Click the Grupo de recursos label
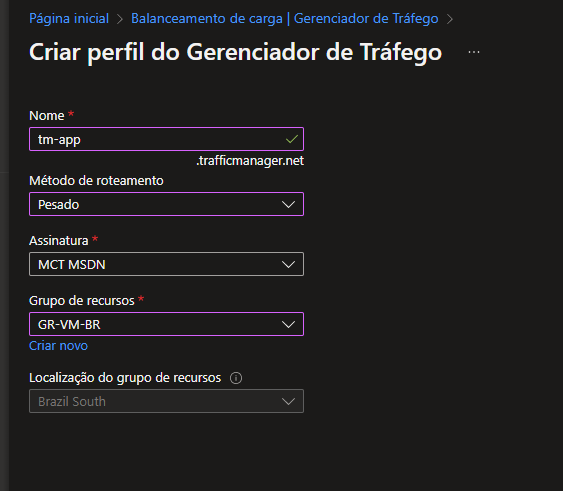The width and height of the screenshot is (563, 491). tap(82, 301)
